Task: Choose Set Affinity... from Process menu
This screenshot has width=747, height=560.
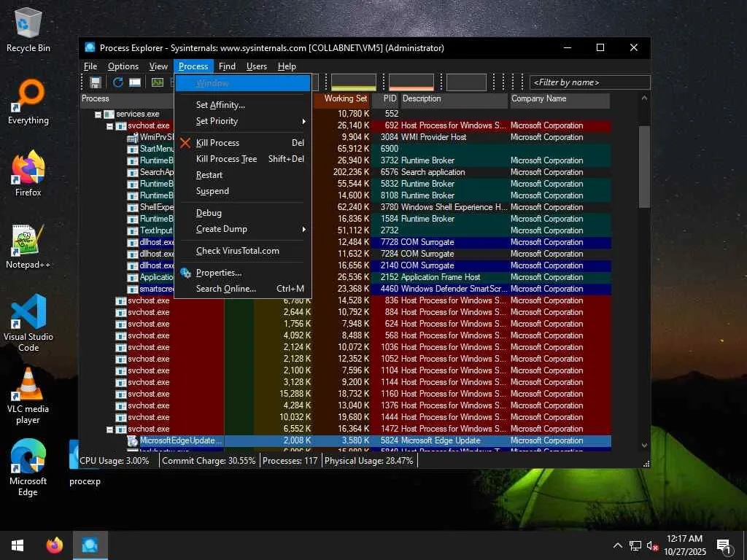Action: (x=243, y=105)
